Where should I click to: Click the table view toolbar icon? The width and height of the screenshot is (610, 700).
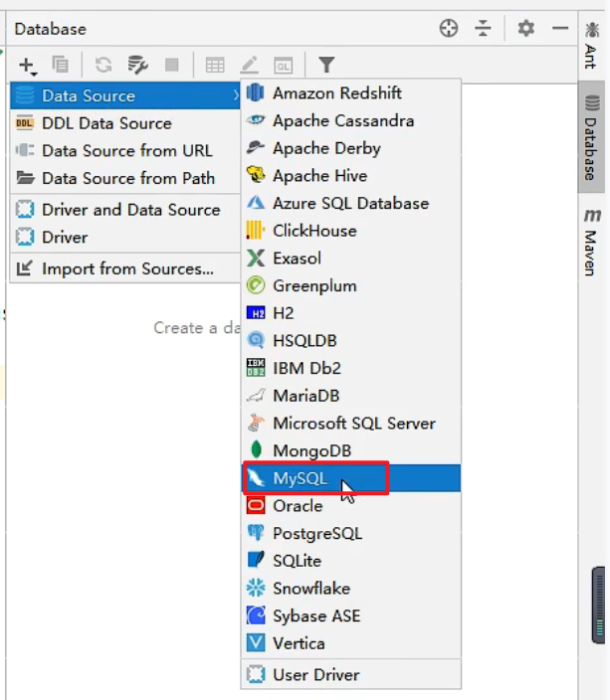215,66
